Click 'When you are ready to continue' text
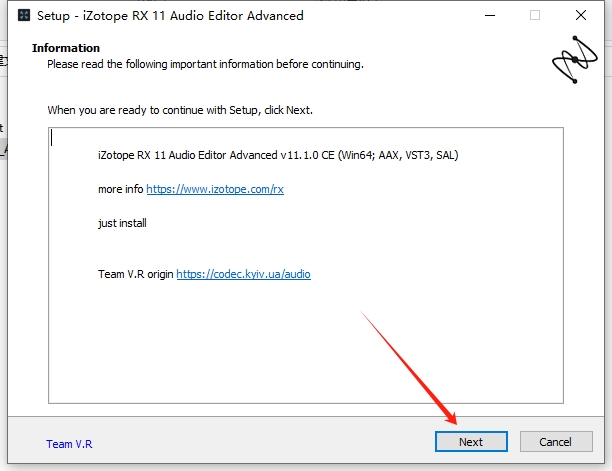This screenshot has width=612, height=471. pyautogui.click(x=180, y=110)
